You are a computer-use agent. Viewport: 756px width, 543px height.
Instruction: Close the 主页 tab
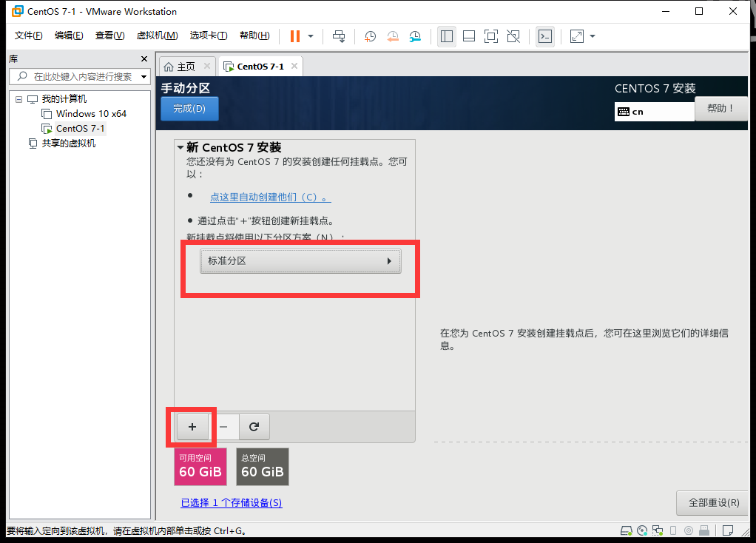point(207,66)
